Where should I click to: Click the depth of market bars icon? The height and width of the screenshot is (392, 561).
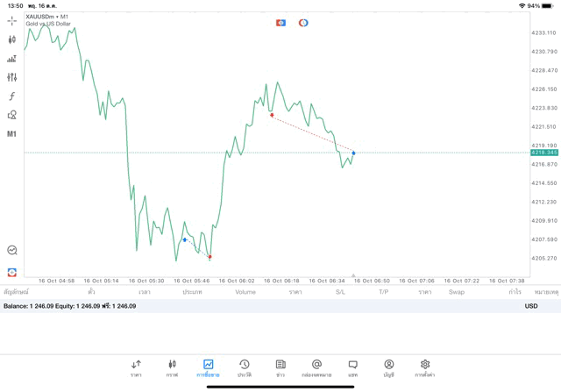11,59
